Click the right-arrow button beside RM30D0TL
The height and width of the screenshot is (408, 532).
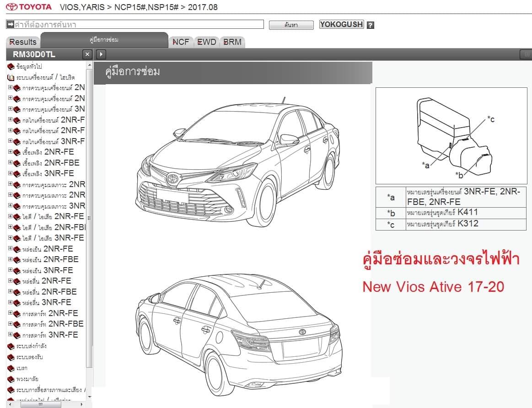[101, 54]
